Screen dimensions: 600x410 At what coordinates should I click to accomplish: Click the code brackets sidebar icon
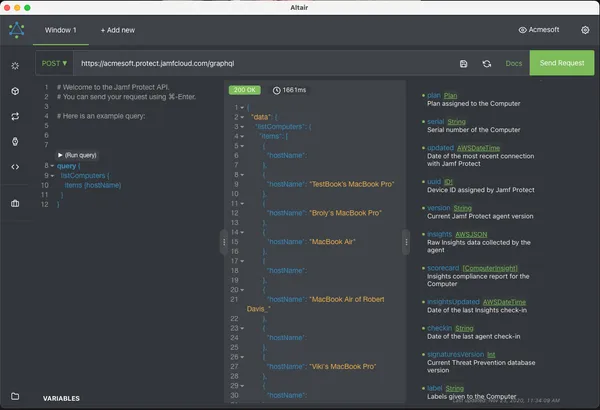pyautogui.click(x=15, y=167)
